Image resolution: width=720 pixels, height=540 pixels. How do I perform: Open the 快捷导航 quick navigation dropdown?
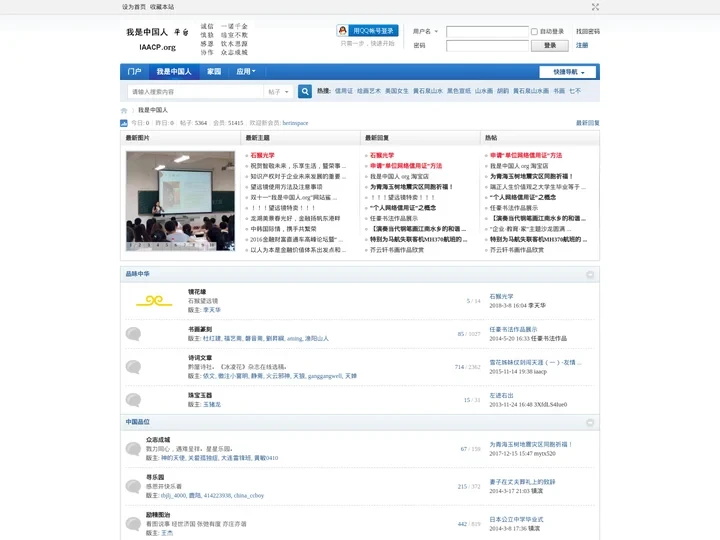tap(568, 72)
